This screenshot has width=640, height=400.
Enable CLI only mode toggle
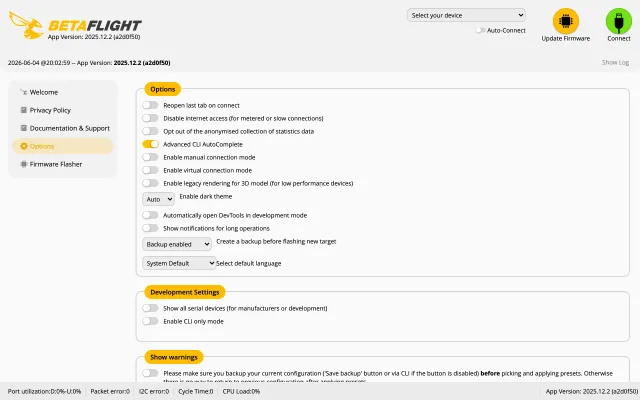150,321
